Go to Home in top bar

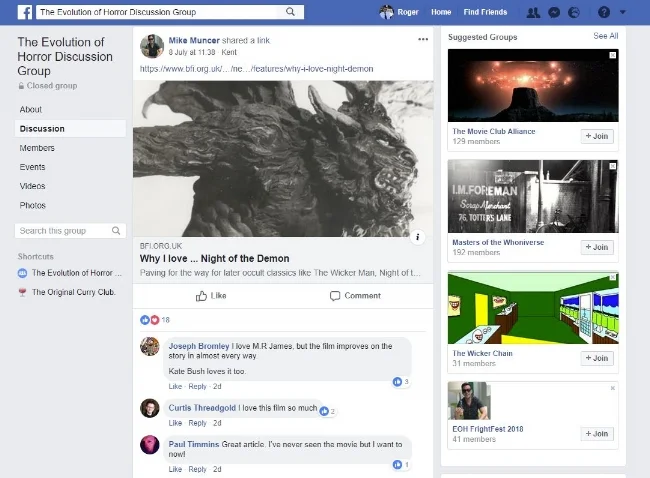click(441, 12)
